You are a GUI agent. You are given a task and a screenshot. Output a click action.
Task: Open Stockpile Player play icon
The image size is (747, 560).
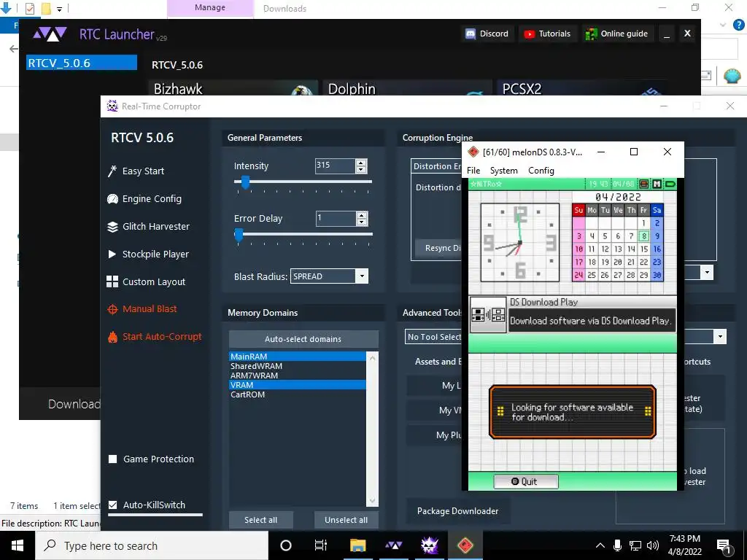[x=112, y=254]
